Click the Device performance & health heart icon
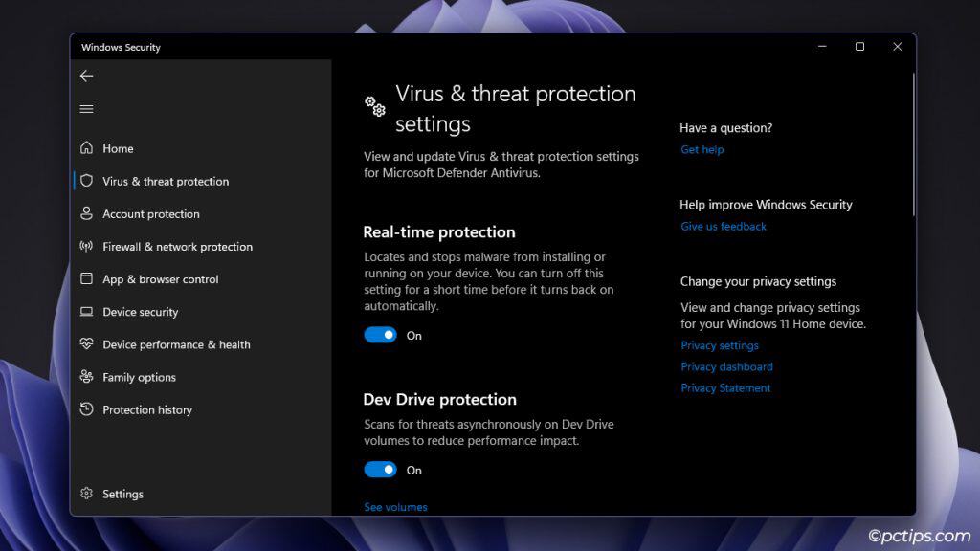Image resolution: width=980 pixels, height=551 pixels. (x=86, y=344)
